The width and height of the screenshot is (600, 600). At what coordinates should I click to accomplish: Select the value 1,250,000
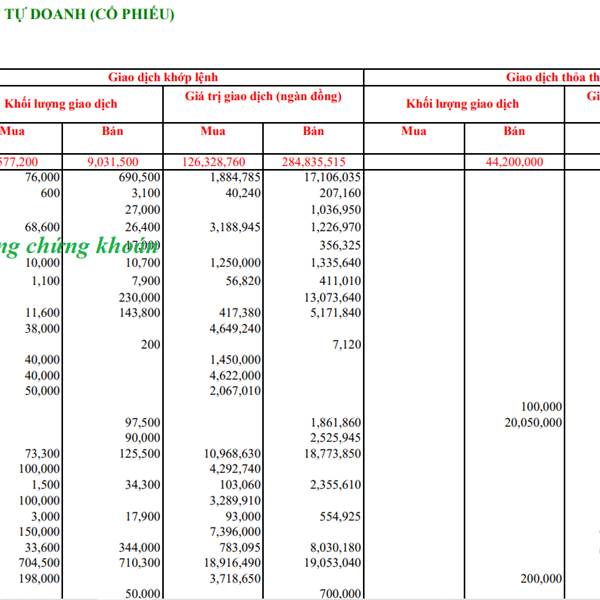[235, 263]
